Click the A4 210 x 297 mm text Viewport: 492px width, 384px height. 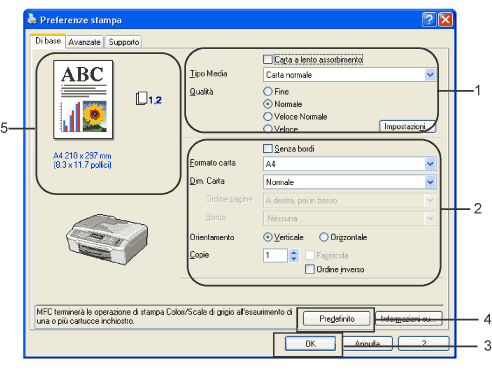point(82,156)
